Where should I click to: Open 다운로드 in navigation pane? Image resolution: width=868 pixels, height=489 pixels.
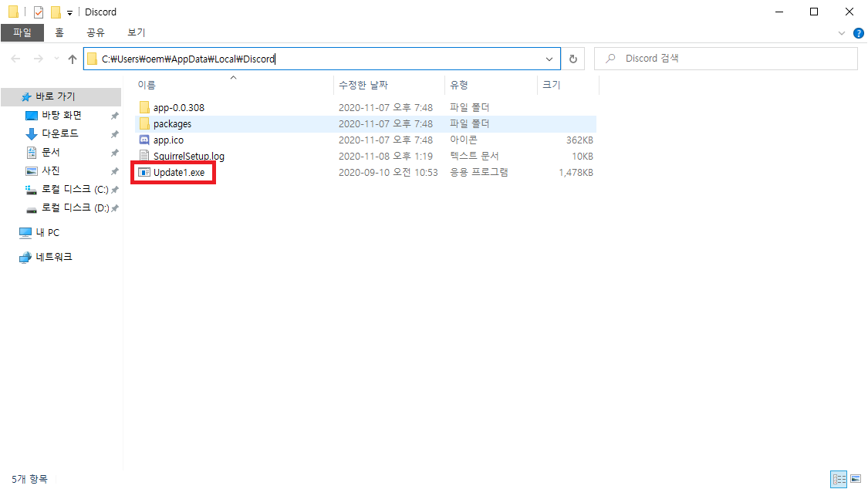59,133
